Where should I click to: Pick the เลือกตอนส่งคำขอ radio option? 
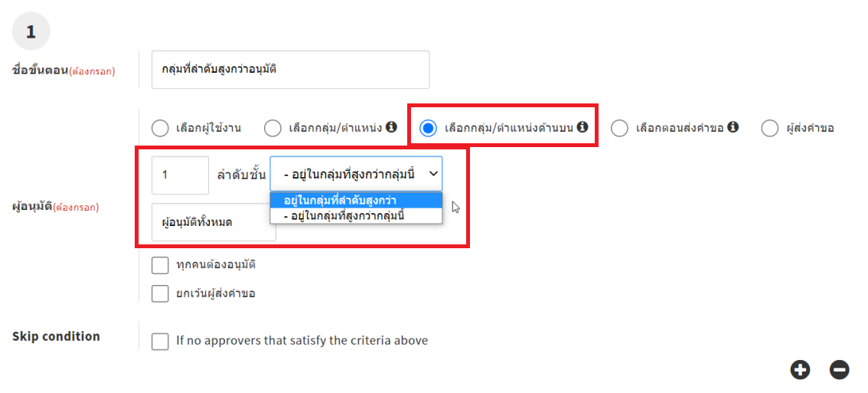(x=619, y=129)
